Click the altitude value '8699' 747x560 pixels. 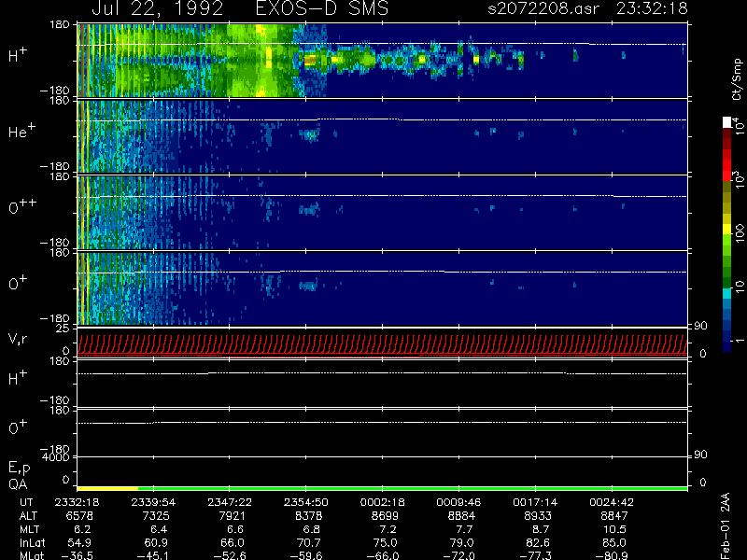[385, 516]
